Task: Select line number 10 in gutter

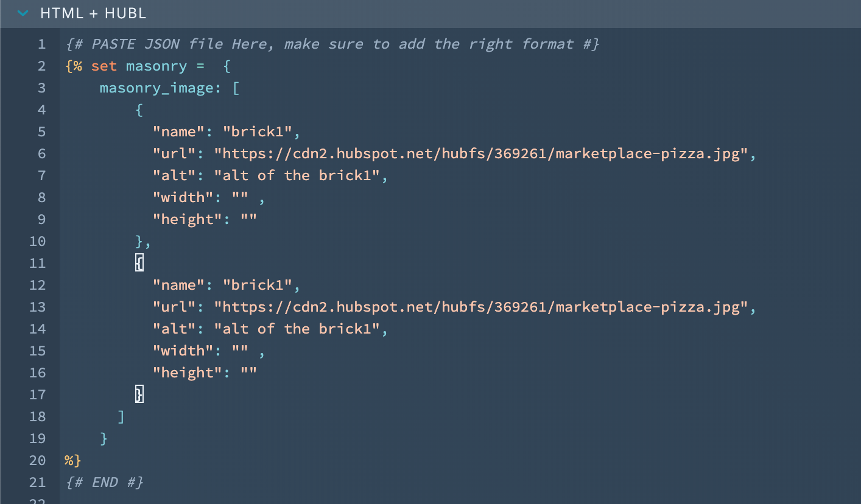Action: [x=37, y=241]
